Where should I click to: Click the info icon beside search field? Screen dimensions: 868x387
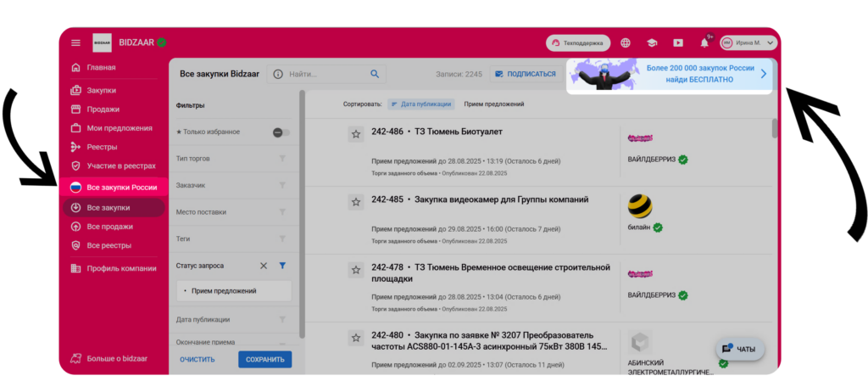[278, 74]
